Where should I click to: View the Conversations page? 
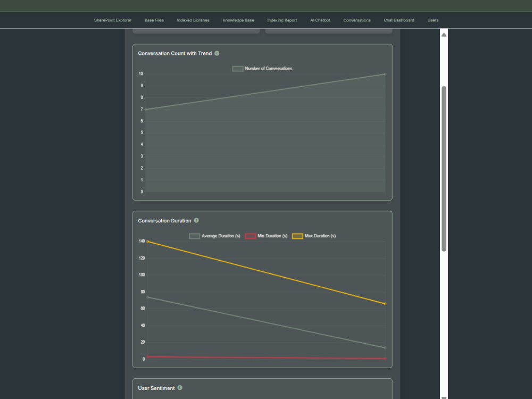point(357,20)
